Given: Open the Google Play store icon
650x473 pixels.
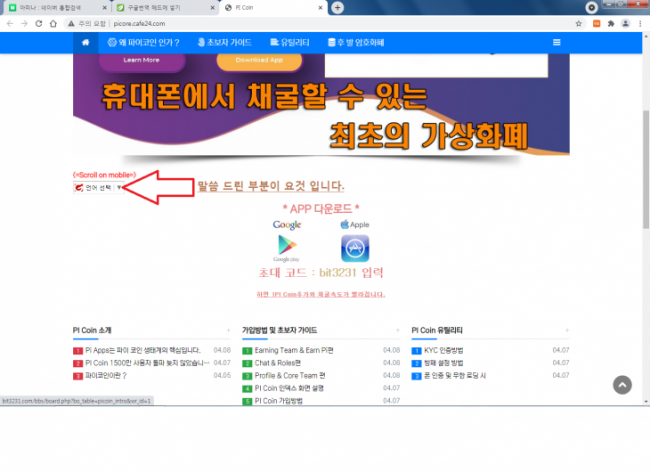Looking at the screenshot, I should click(287, 248).
